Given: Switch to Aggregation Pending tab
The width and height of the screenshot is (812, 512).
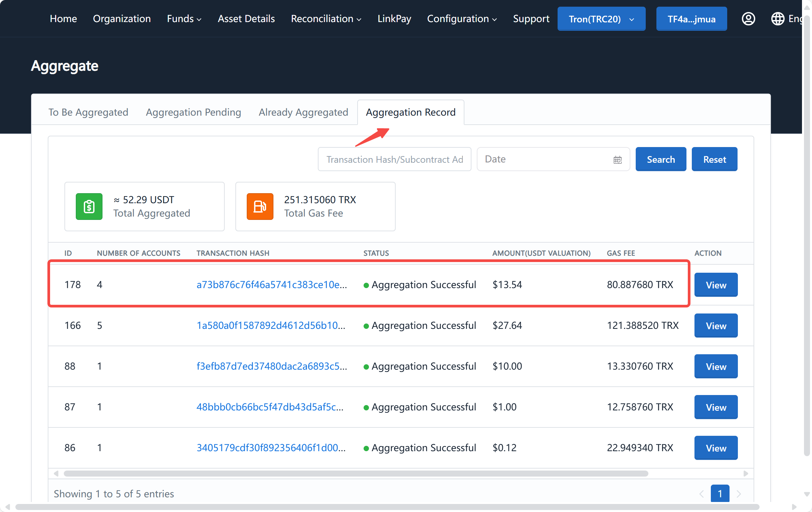Looking at the screenshot, I should point(193,112).
